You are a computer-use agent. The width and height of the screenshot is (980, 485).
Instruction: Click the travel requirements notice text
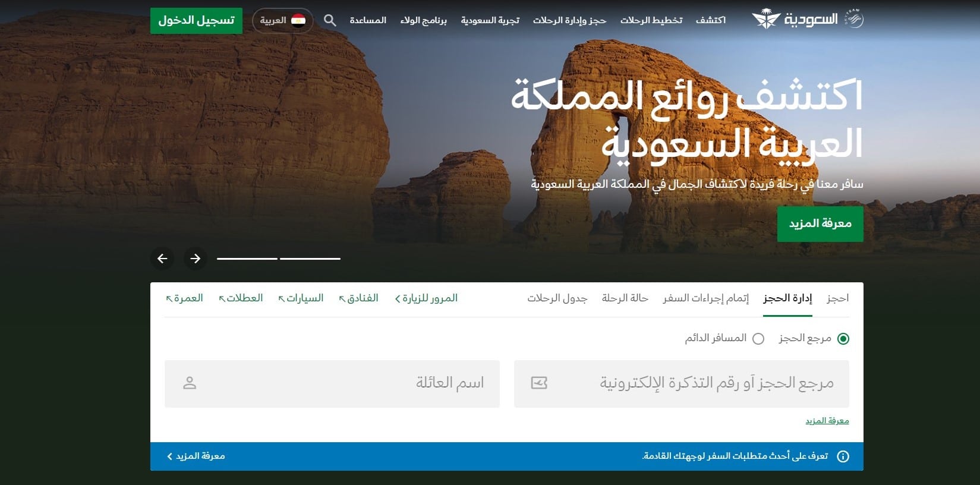[x=735, y=456]
